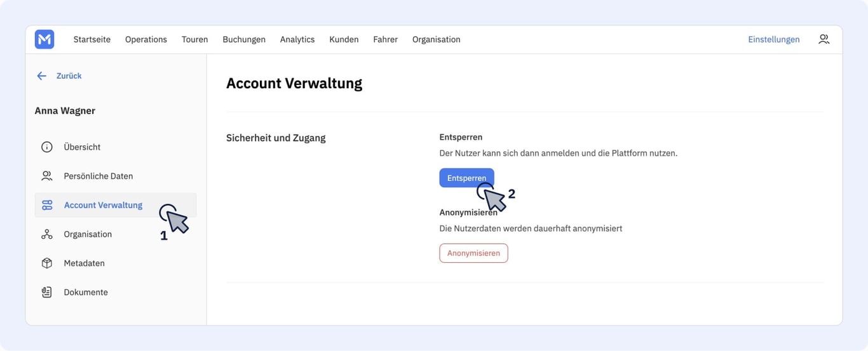Open Einstellungen link
The image size is (868, 351).
[774, 39]
